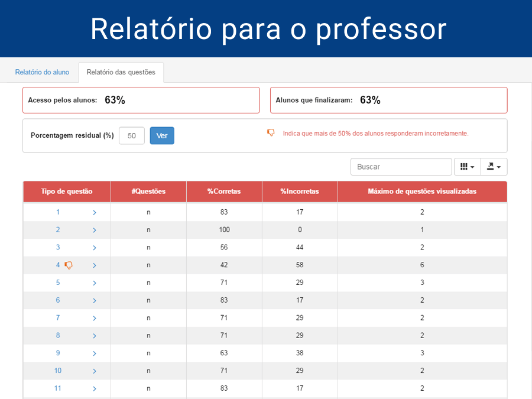Open question type 3 link
Viewport: 532px width, 399px height.
point(58,247)
